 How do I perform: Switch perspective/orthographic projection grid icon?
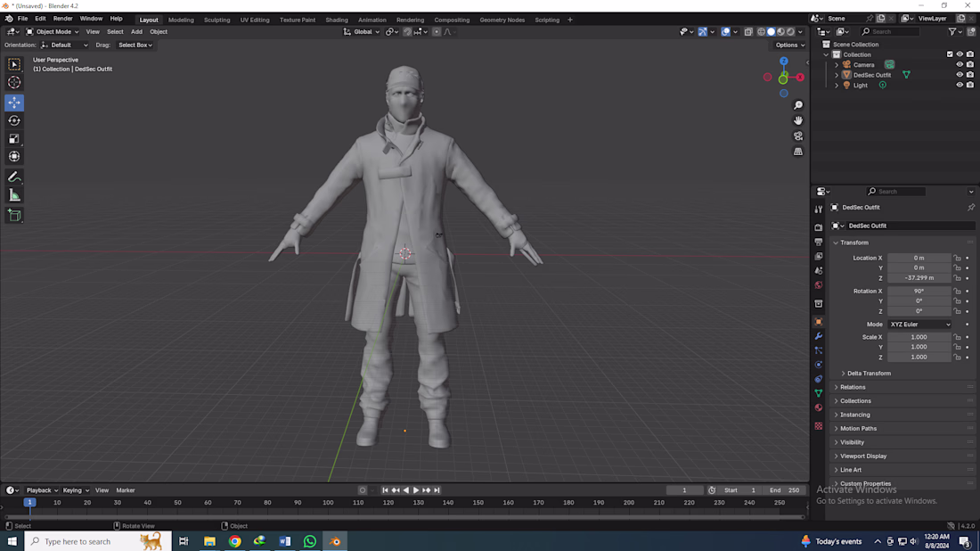(798, 152)
